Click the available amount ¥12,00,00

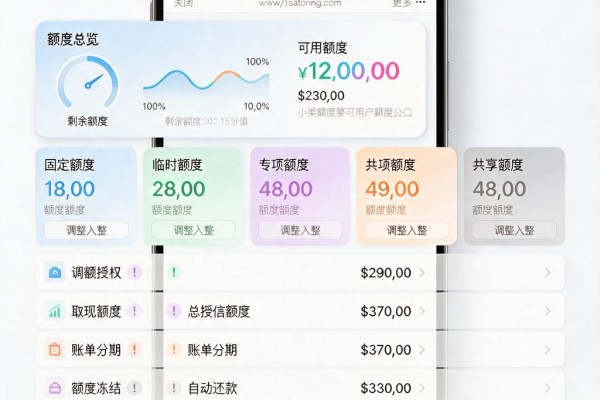tap(349, 71)
